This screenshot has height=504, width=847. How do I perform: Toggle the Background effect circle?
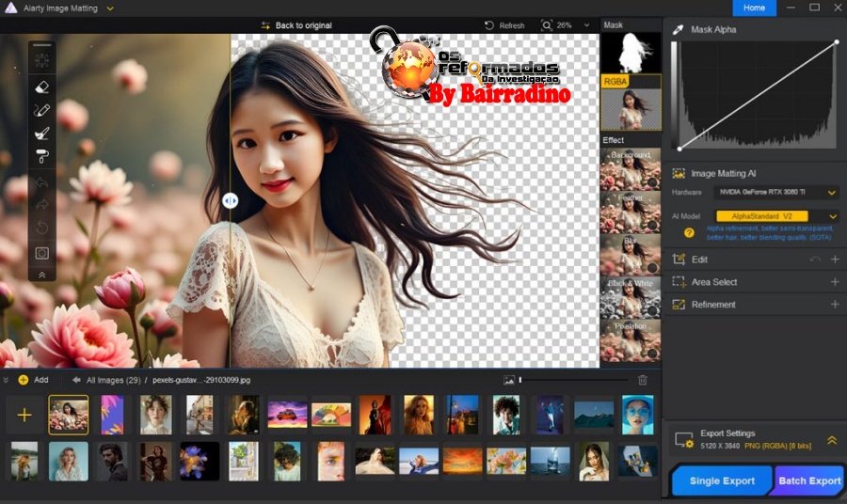coord(651,181)
